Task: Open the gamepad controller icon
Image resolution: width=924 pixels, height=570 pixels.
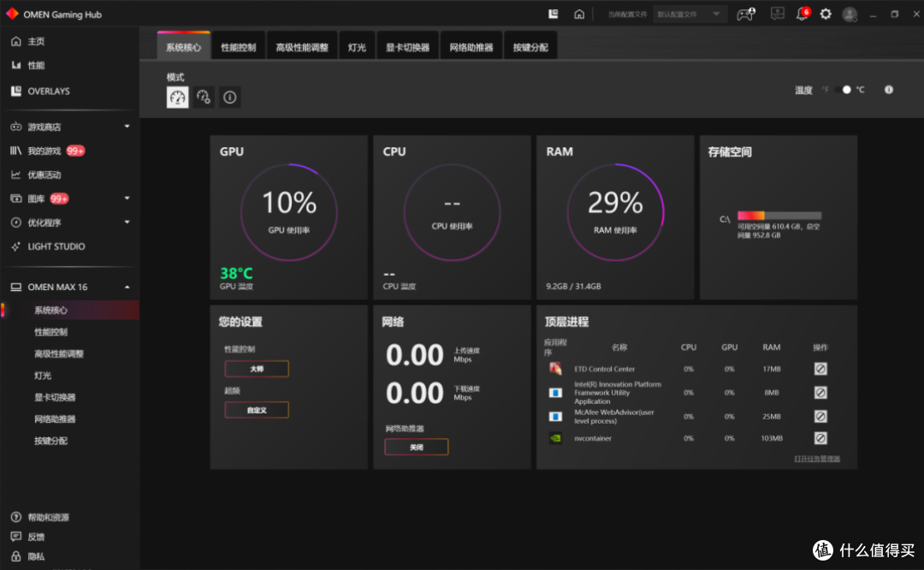Action: [x=746, y=14]
